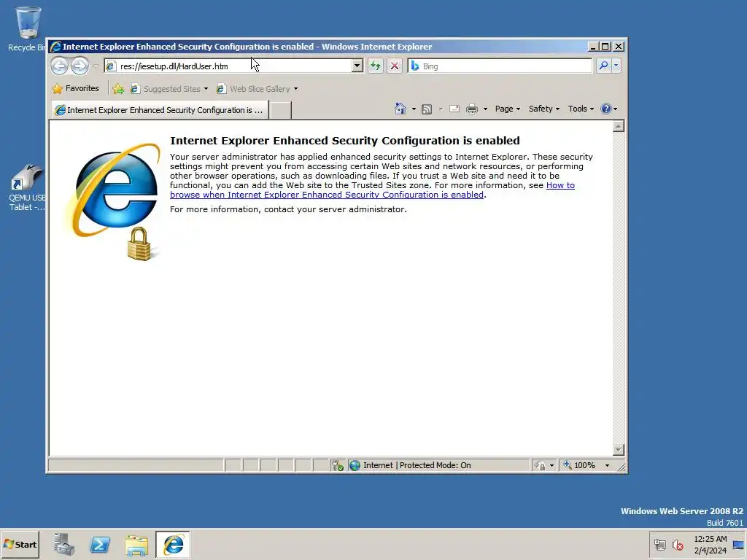Click the Internet Explorer title bar icon
747x560 pixels.
pos(55,46)
